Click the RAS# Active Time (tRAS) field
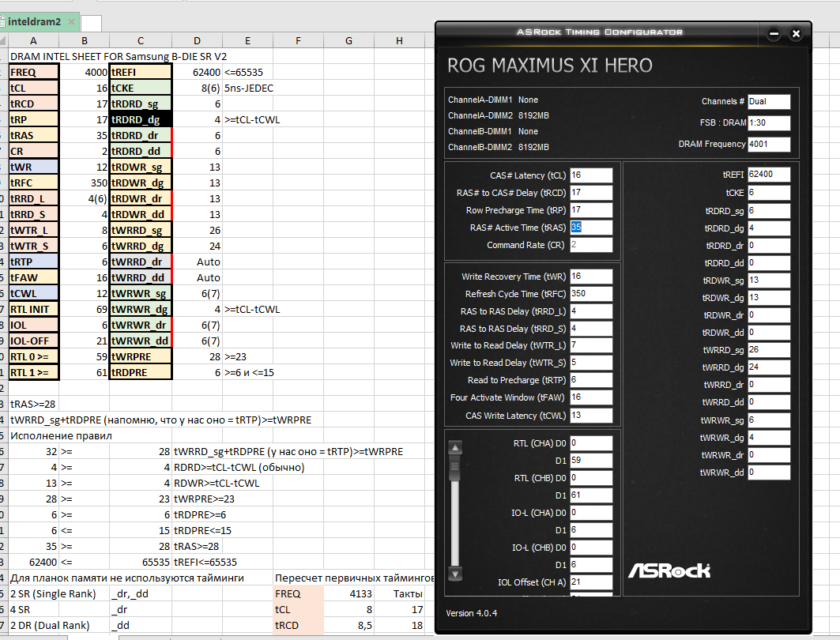840x640 pixels. (591, 227)
